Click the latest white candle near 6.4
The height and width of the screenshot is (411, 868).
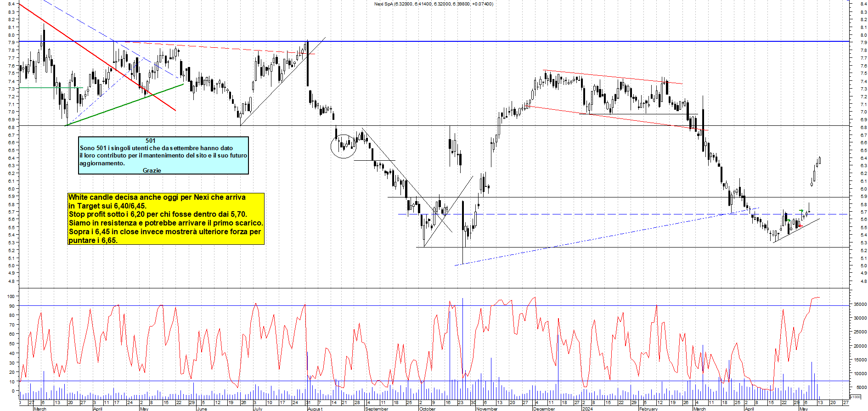pos(819,161)
